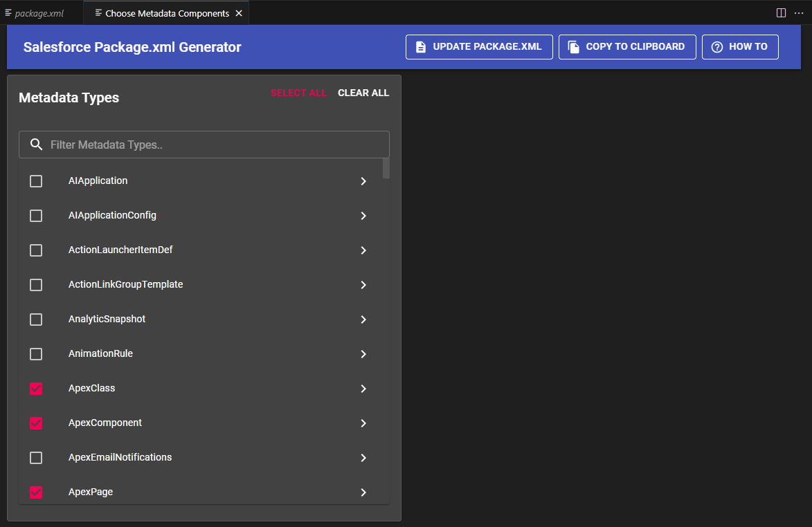
Task: Click the question mark How To icon
Action: pyautogui.click(x=716, y=47)
